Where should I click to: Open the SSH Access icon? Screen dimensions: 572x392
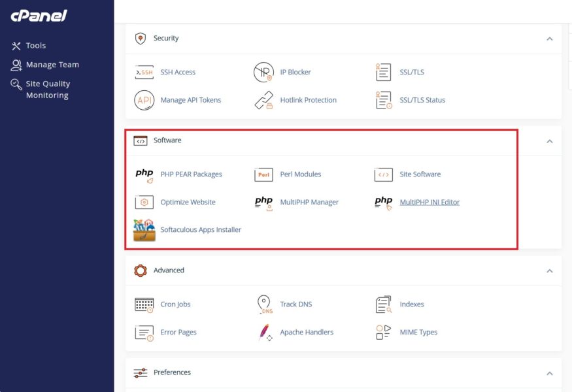tap(144, 72)
